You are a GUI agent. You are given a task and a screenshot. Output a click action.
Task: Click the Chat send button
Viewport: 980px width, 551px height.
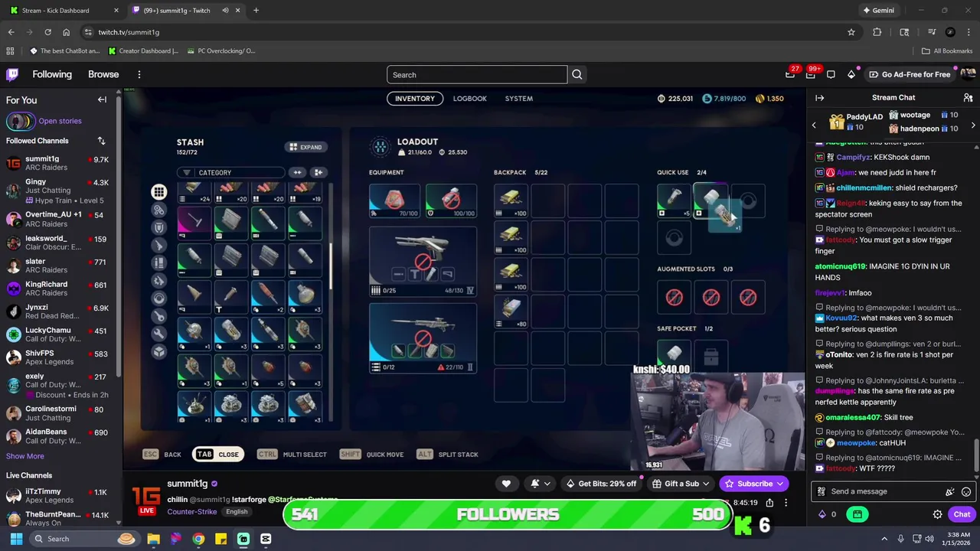pyautogui.click(x=962, y=514)
